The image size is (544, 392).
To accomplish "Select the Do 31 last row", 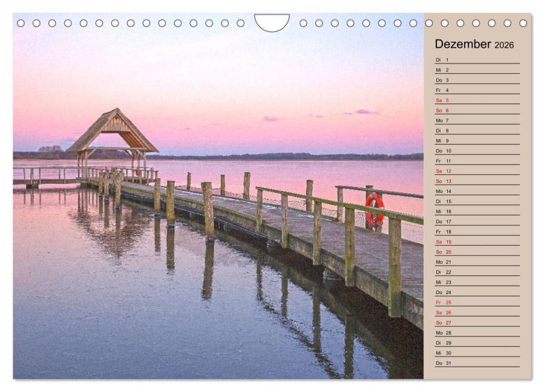I will [477, 363].
